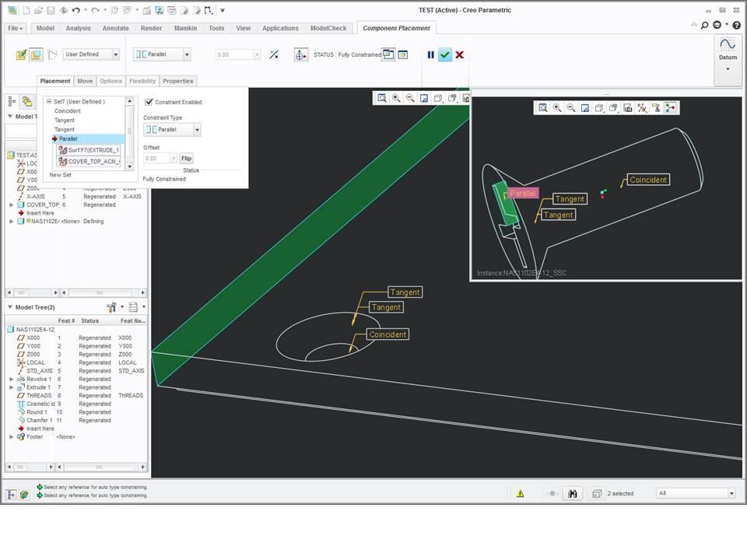Click the Surf:F7(EXTRUDE_1 reference collector
Viewport: 747px width, 560px height.
(x=89, y=150)
